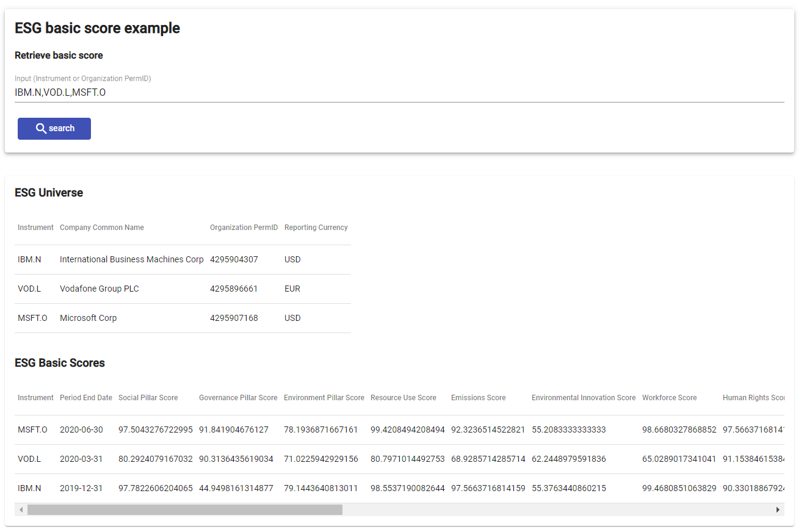Viewport: 804px width, 532px height.
Task: Click workforce score 65.0289017341041
Action: pyautogui.click(x=679, y=459)
